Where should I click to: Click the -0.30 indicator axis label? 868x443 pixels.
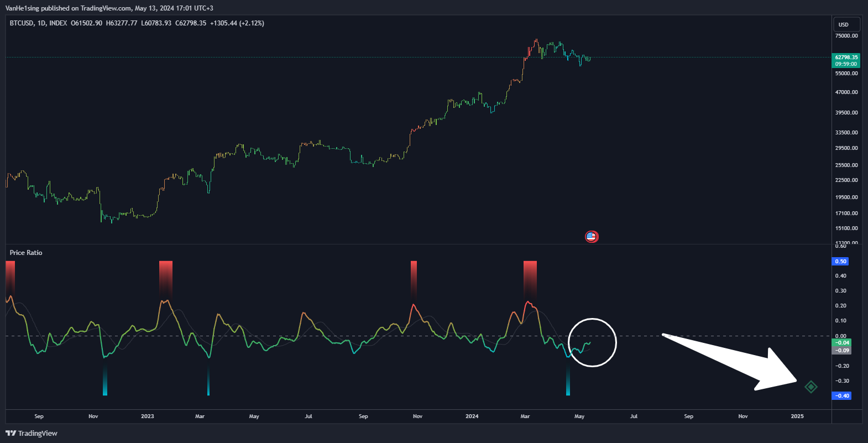[x=842, y=381]
